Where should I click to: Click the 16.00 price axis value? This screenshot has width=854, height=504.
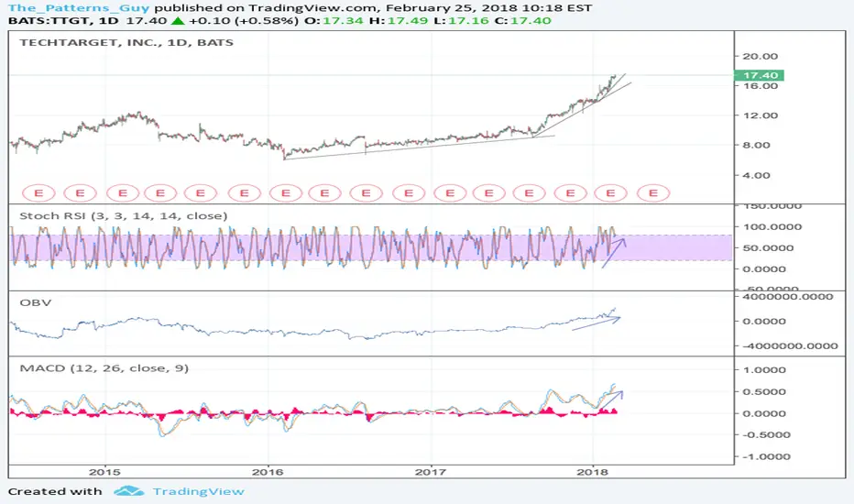point(761,86)
